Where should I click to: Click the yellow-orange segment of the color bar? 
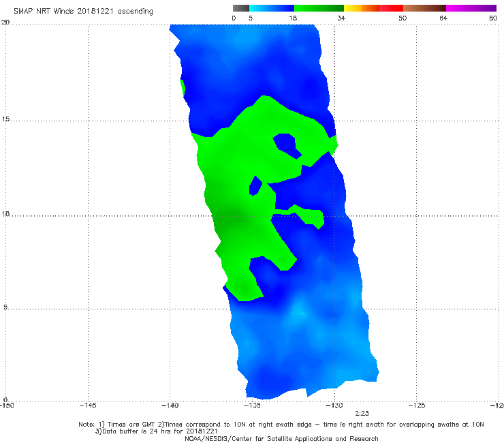click(362, 8)
